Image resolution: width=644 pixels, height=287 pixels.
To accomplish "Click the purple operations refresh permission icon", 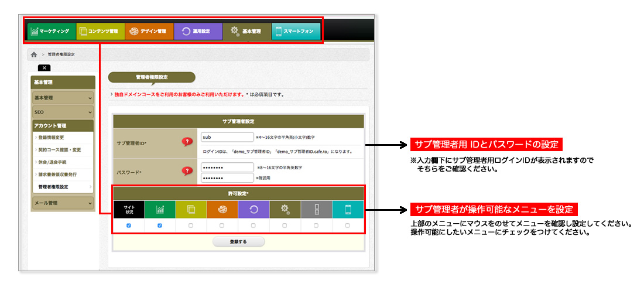I will point(254,209).
